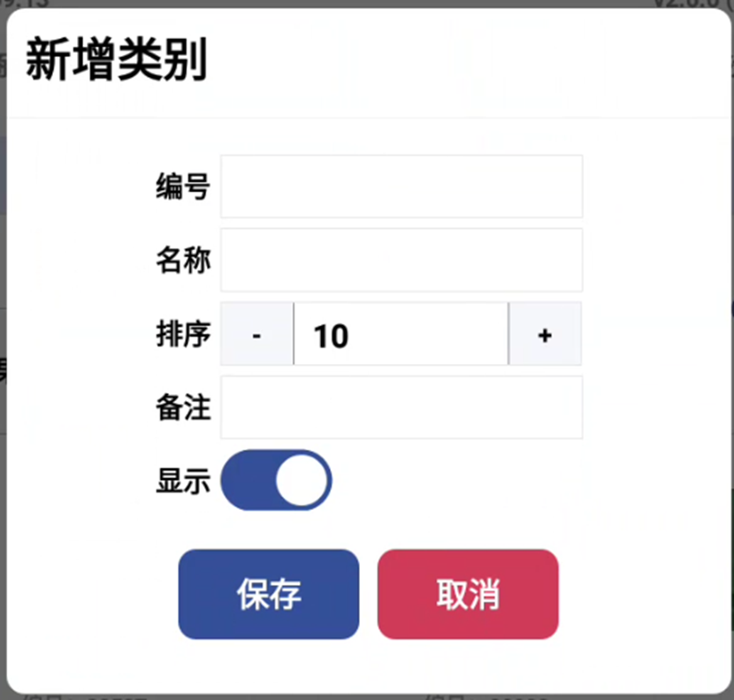
Task: Click the 名称 field label
Action: [x=183, y=261]
